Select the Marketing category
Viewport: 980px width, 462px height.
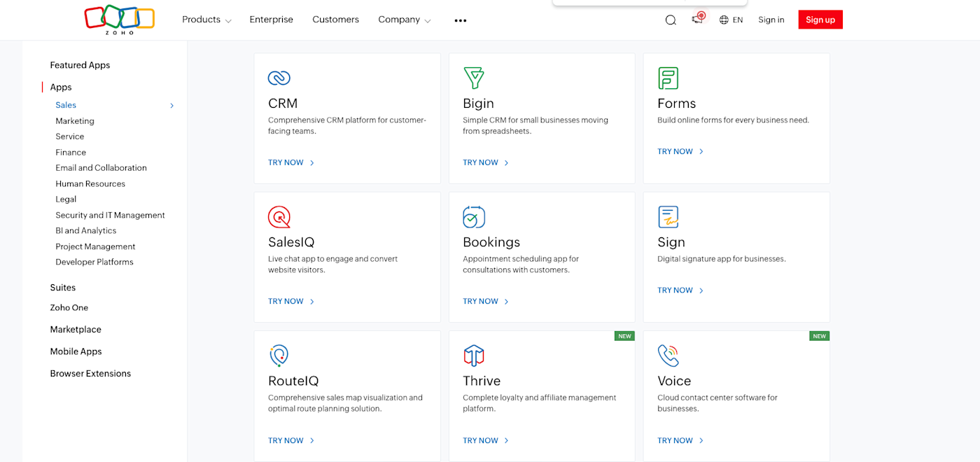(x=75, y=121)
